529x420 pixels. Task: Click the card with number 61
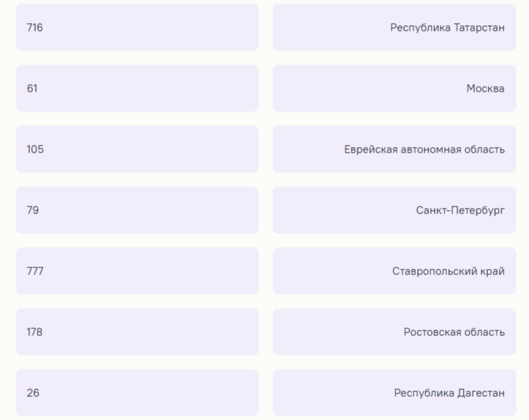click(x=137, y=88)
